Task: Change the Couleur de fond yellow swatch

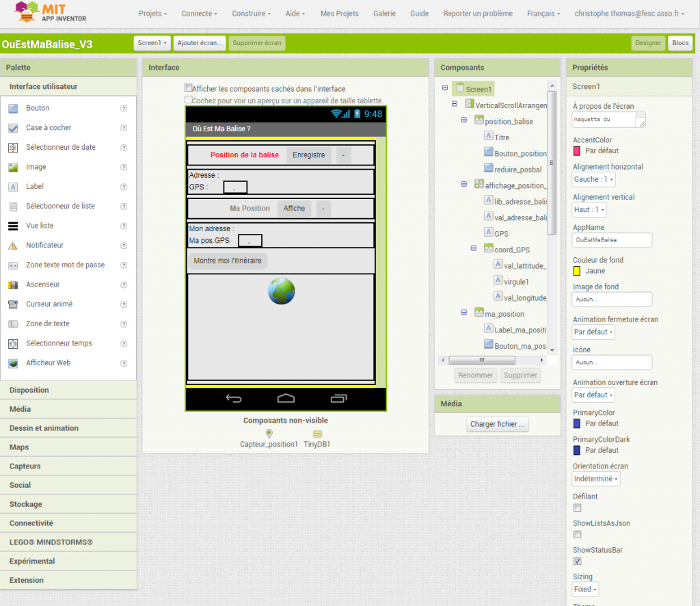Action: tap(577, 271)
